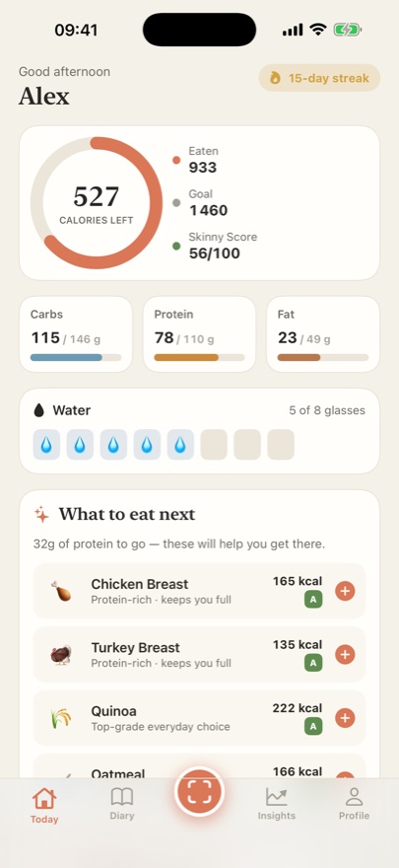Image resolution: width=399 pixels, height=868 pixels.
Task: Mark the last empty water glass
Action: 281,445
